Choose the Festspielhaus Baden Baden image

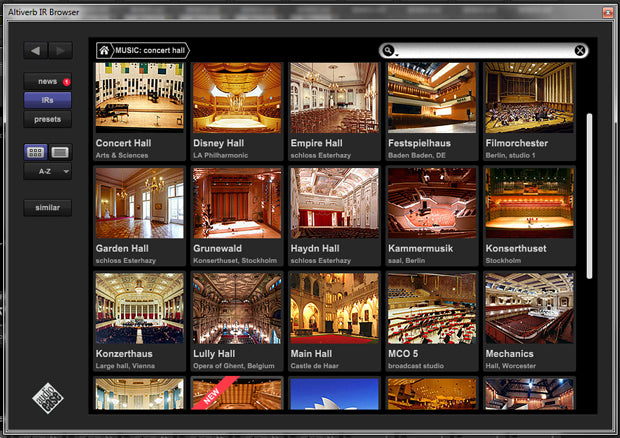point(432,98)
